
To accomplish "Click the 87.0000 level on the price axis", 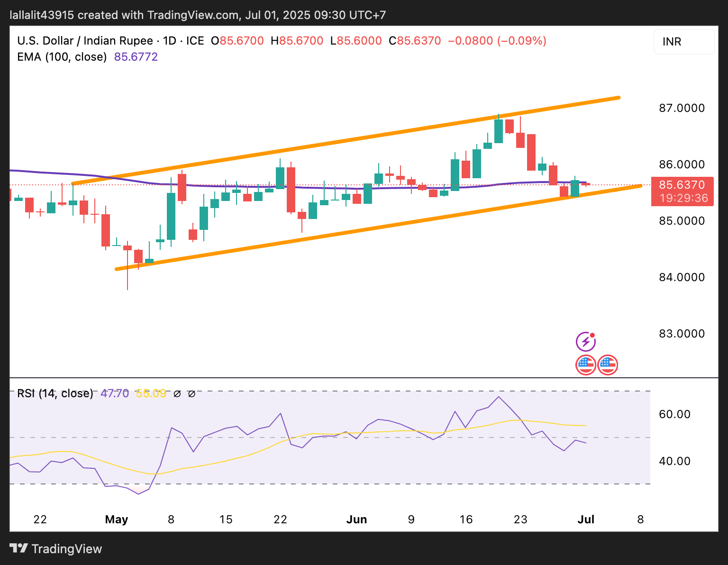I will tap(682, 108).
